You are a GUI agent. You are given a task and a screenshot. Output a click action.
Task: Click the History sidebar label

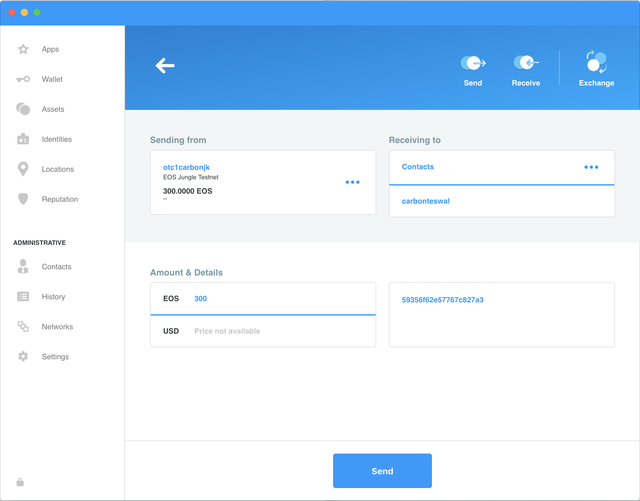coord(53,296)
